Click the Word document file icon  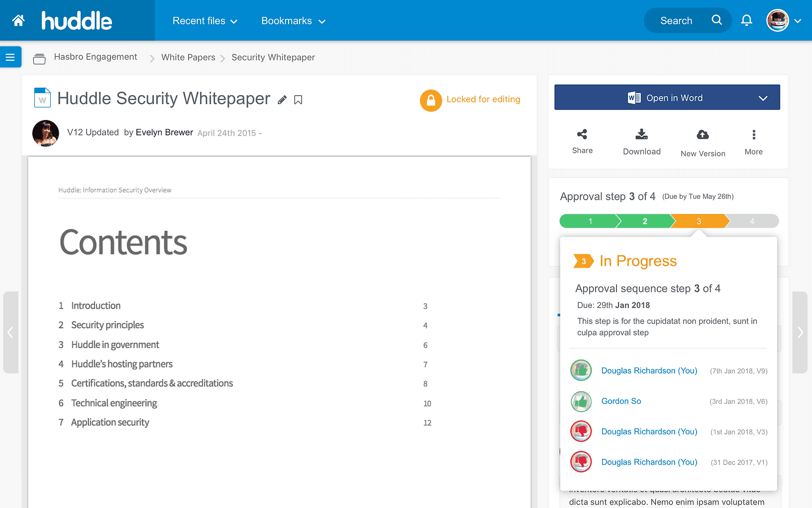coord(42,98)
